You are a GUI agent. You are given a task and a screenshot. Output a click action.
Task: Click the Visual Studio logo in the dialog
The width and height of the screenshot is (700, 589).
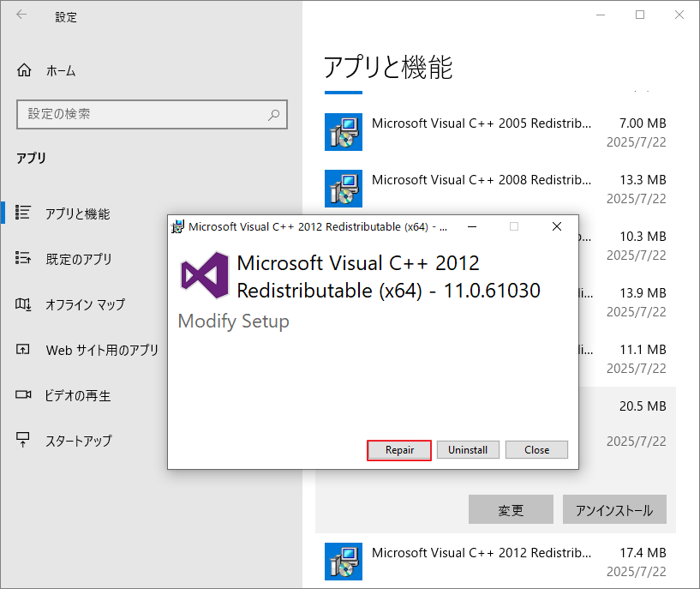(203, 274)
